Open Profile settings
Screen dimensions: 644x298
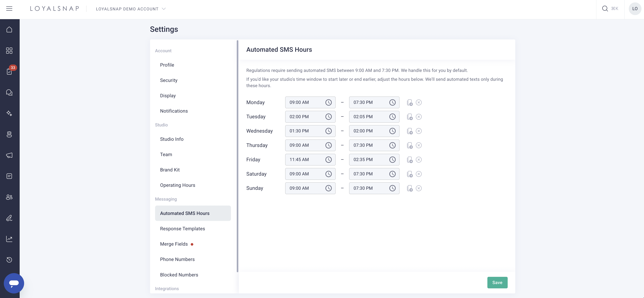click(193, 65)
